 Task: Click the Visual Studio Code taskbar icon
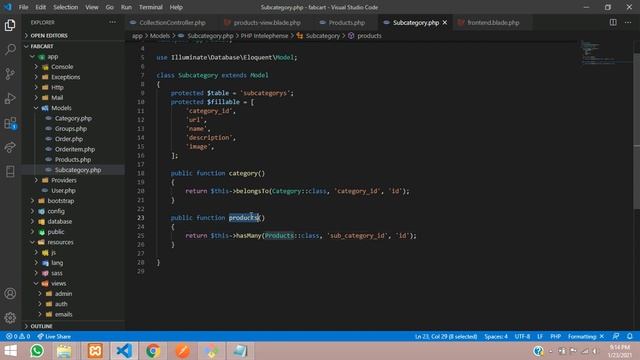124,351
